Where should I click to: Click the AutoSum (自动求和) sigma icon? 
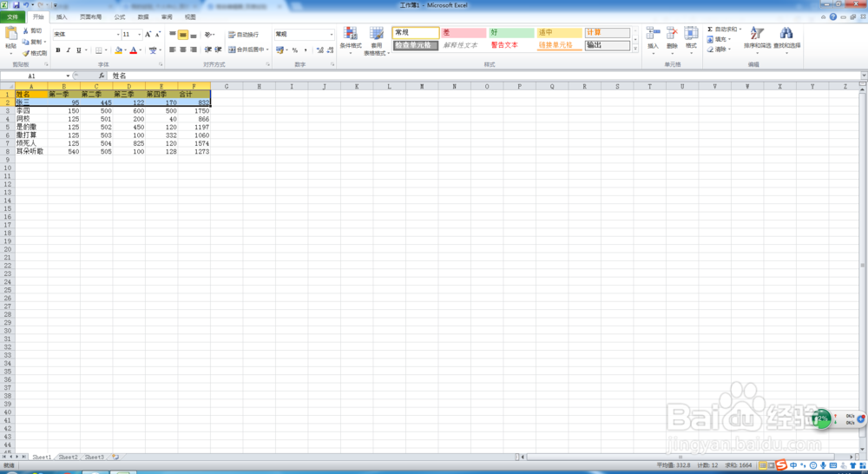710,30
